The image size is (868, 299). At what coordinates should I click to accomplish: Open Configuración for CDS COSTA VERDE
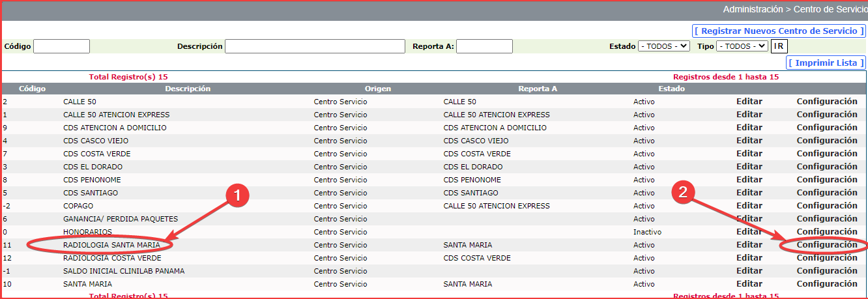tap(827, 154)
